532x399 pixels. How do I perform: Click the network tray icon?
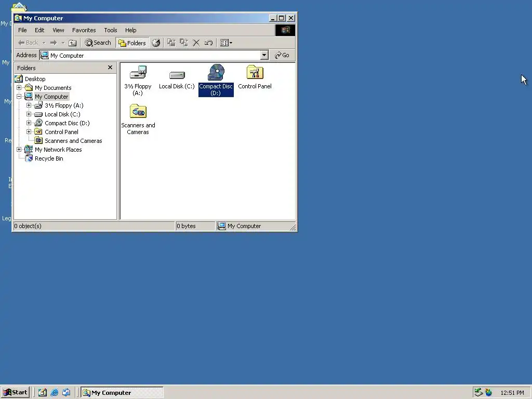[478, 393]
